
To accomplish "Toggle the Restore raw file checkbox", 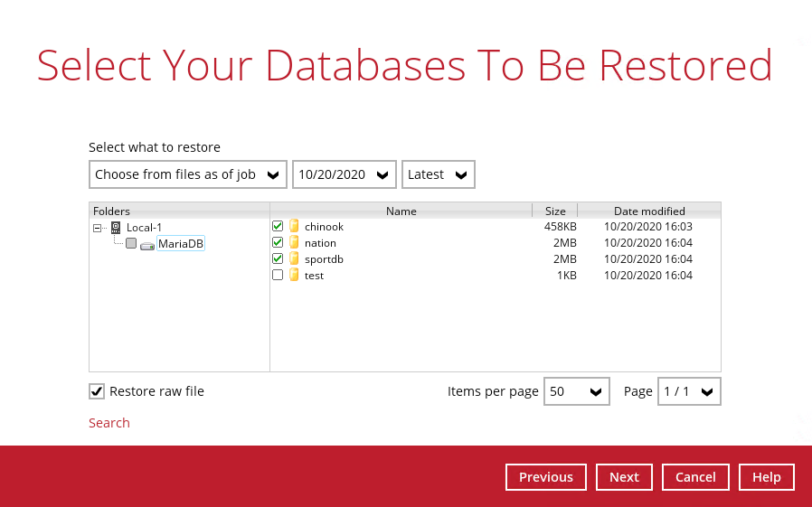I will tap(97, 391).
